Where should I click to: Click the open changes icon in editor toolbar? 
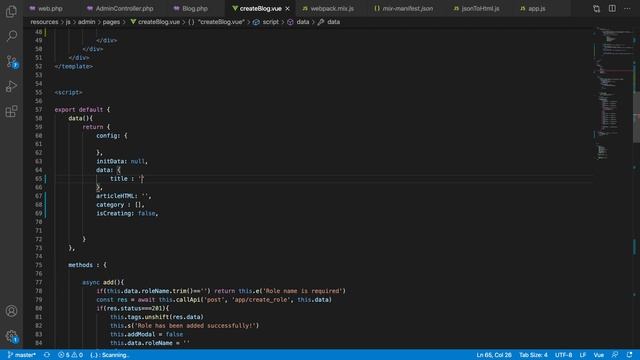pos(596,9)
